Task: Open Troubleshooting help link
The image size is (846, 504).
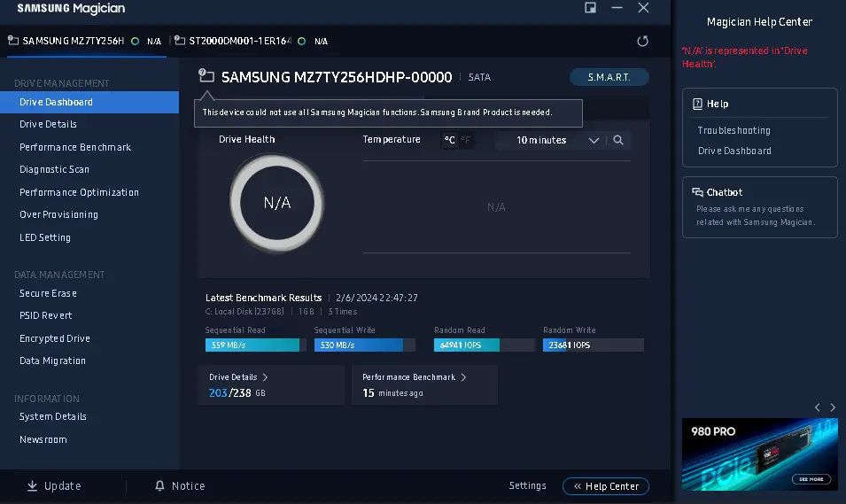Action: pyautogui.click(x=733, y=130)
